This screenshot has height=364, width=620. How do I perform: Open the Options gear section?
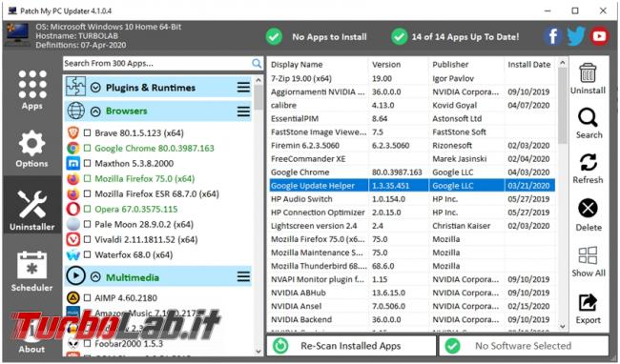pyautogui.click(x=32, y=149)
